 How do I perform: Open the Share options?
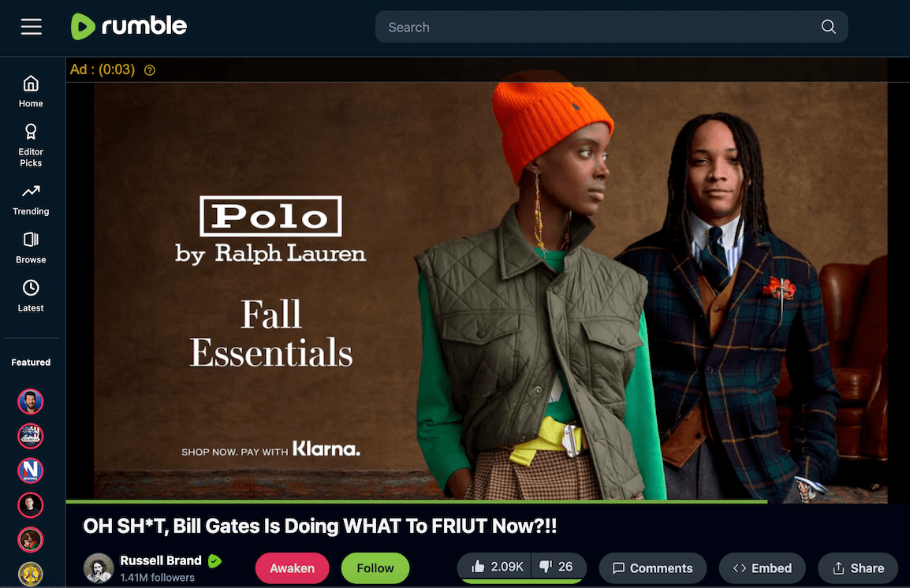[x=858, y=568]
